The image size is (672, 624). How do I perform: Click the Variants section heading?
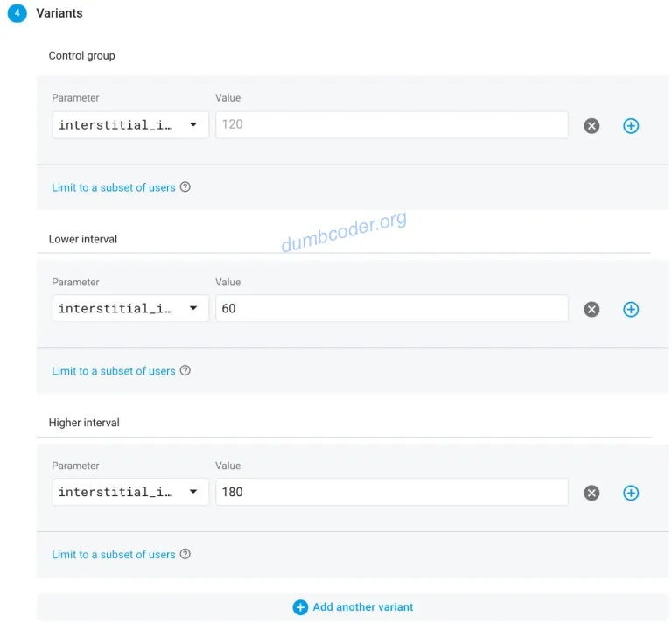[x=59, y=13]
